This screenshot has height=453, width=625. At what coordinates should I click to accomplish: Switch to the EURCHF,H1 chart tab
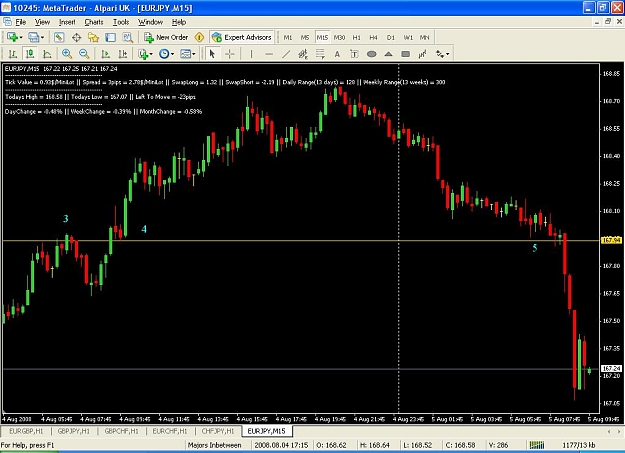click(170, 431)
